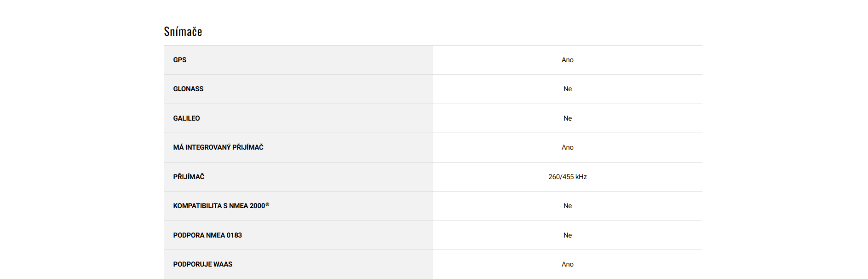Select the Ano value beside GPS

click(567, 60)
